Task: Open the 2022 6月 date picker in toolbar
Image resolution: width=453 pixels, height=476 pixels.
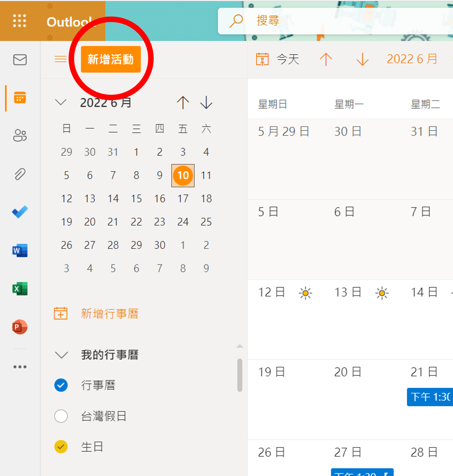Action: click(x=412, y=59)
